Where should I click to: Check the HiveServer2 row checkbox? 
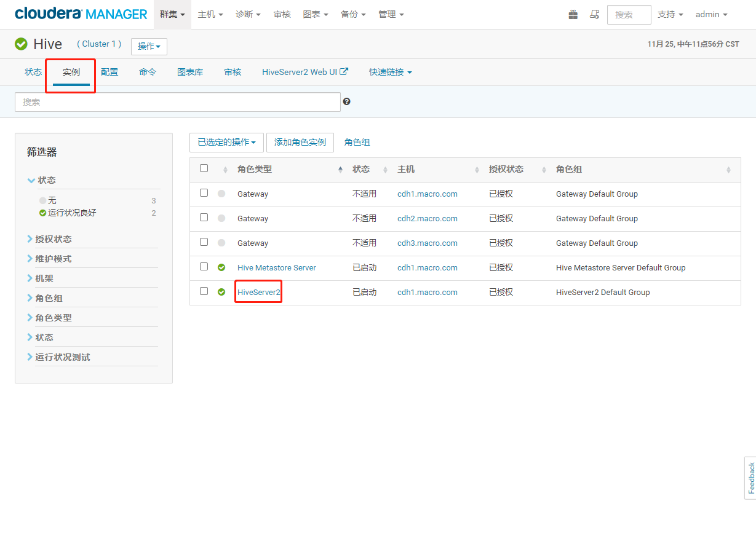click(x=204, y=291)
